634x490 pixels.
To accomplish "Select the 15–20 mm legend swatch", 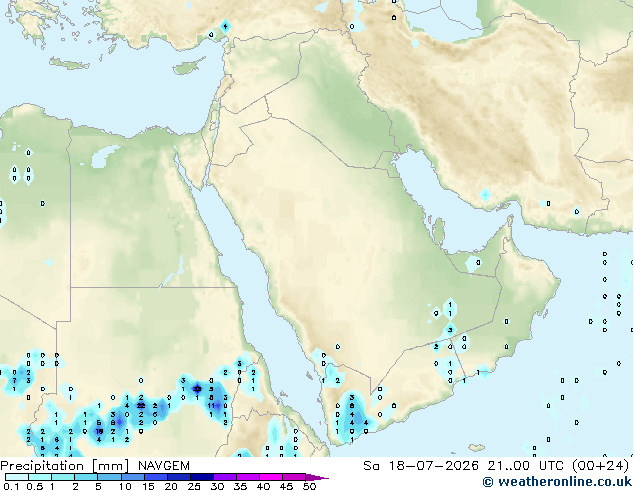I will pyautogui.click(x=155, y=477).
